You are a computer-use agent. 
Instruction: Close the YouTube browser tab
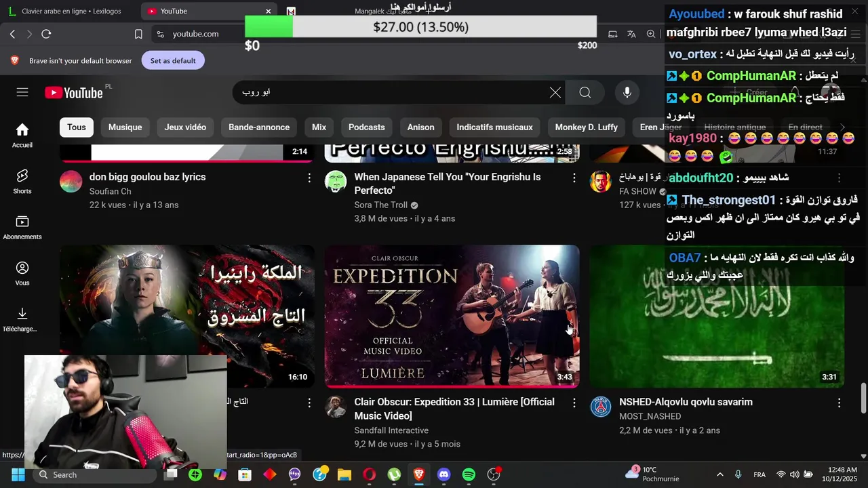pyautogui.click(x=269, y=11)
